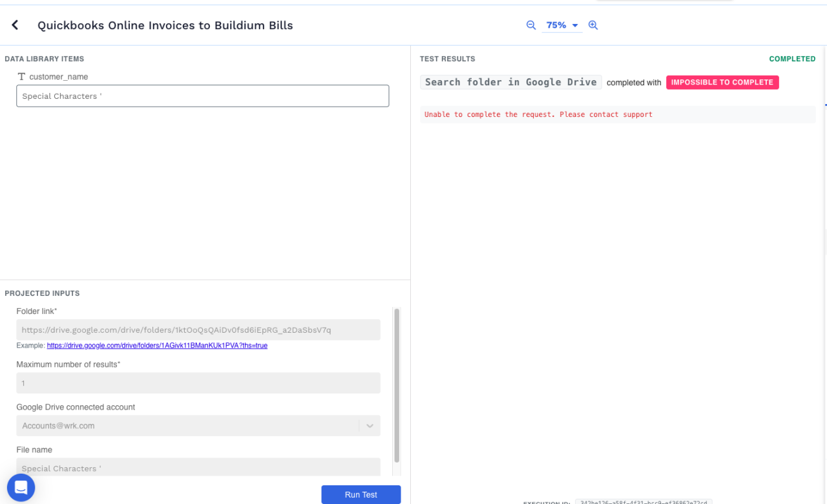Click the Search folder in Google Drive label

[511, 82]
